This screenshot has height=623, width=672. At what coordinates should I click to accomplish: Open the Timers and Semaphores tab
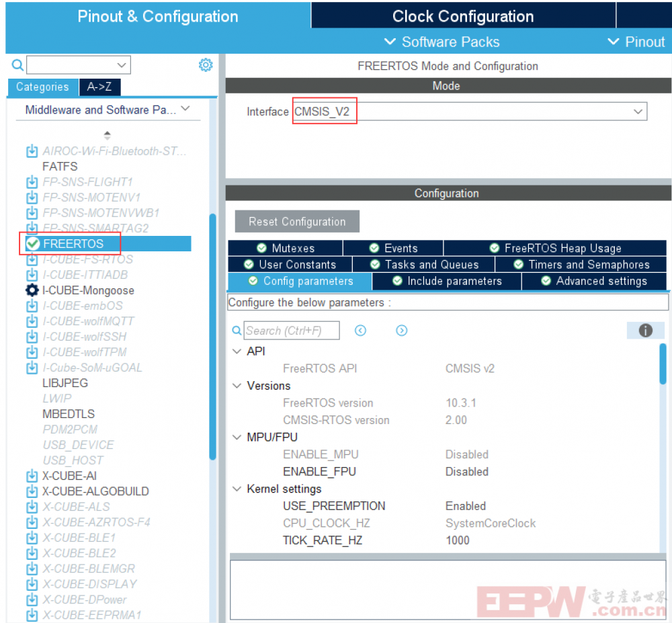click(581, 264)
